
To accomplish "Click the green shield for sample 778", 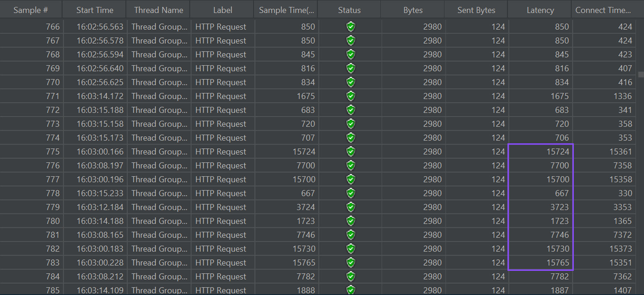I will pos(351,193).
